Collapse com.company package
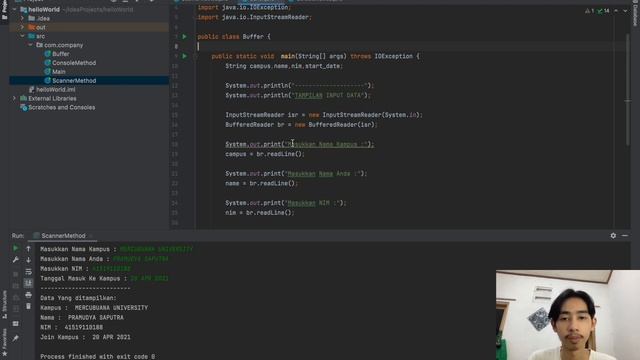Screen dimensions: 640x360 (x=31, y=45)
